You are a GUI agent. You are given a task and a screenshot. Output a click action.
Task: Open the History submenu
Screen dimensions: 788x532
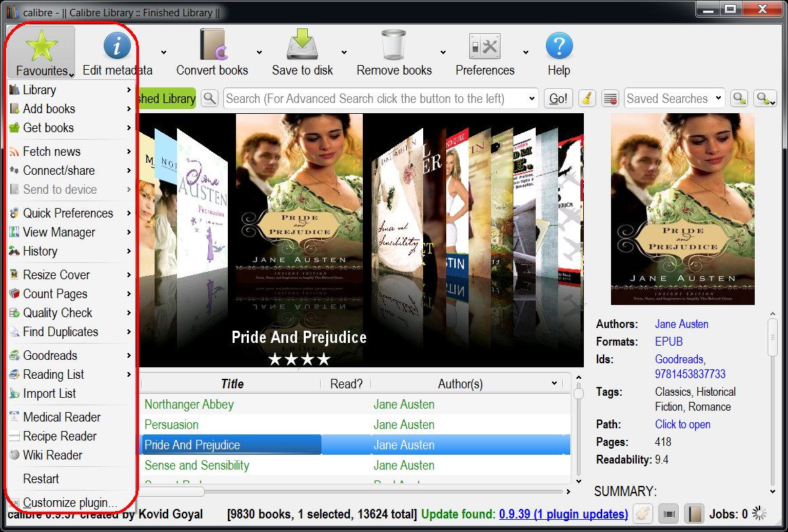coord(71,251)
